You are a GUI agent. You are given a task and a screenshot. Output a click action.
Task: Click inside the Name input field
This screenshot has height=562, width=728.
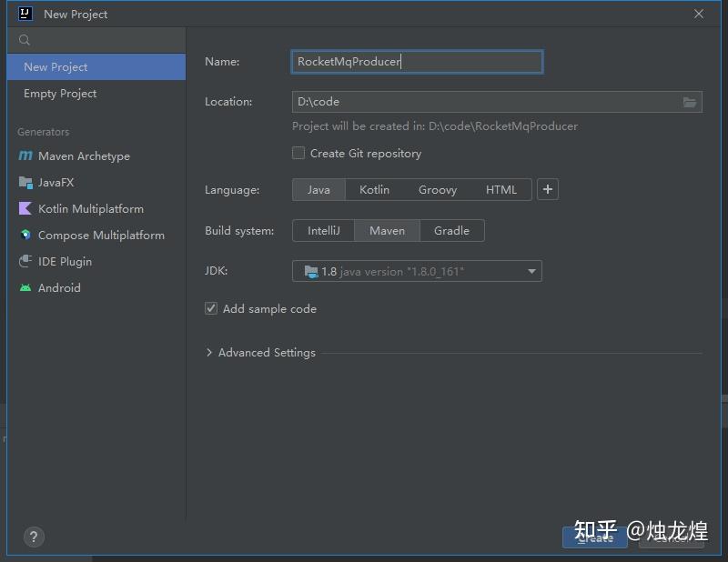pyautogui.click(x=417, y=61)
